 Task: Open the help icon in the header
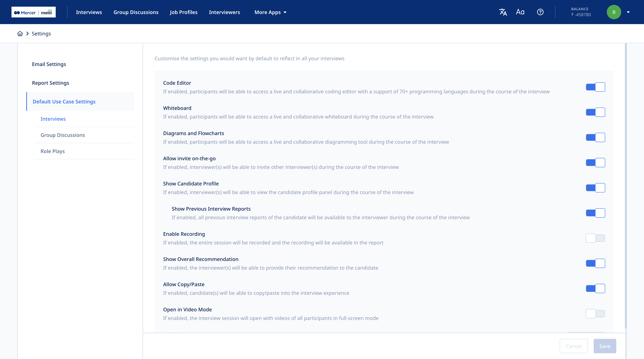[540, 12]
